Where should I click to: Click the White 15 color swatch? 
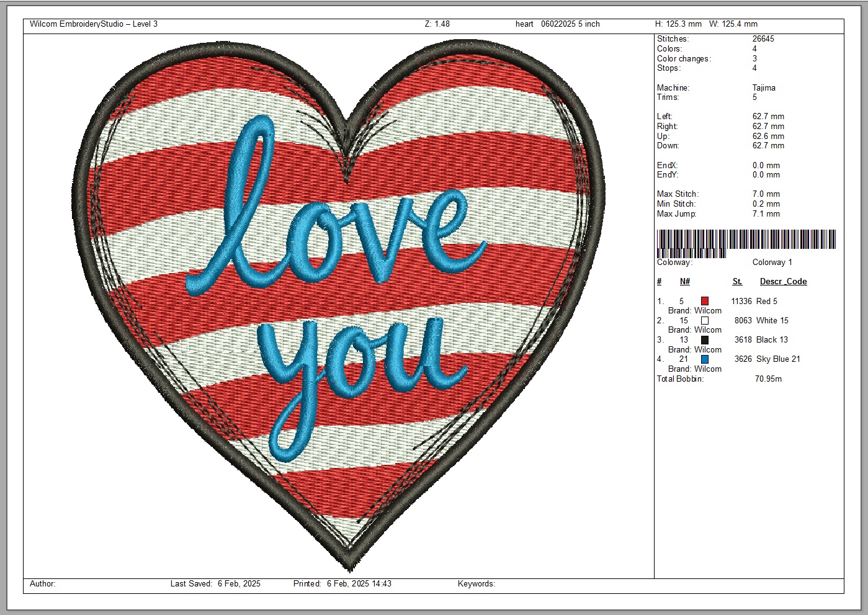[x=704, y=321]
